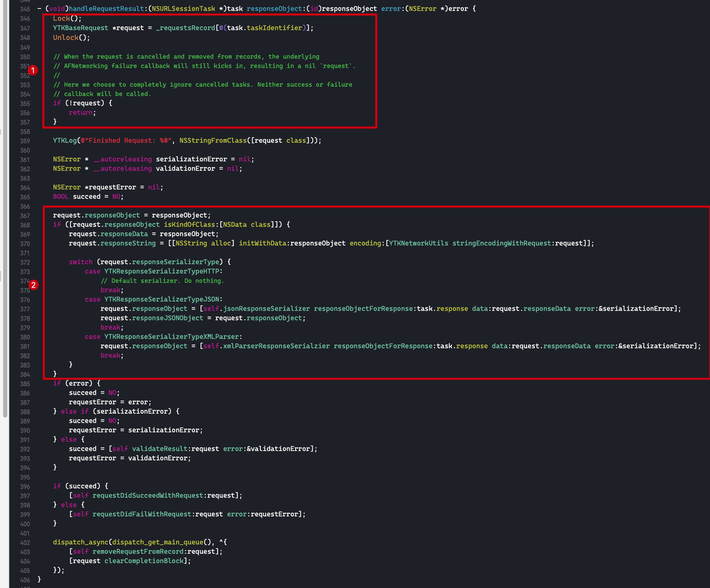Click line number 345 in the gutter
The image size is (710, 588).
pos(25,9)
